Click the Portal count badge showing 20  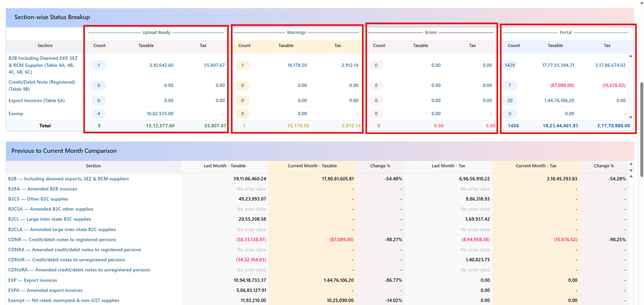[x=509, y=100]
